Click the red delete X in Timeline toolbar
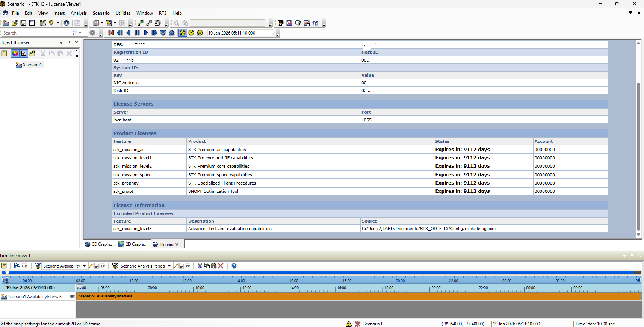 pyautogui.click(x=221, y=266)
